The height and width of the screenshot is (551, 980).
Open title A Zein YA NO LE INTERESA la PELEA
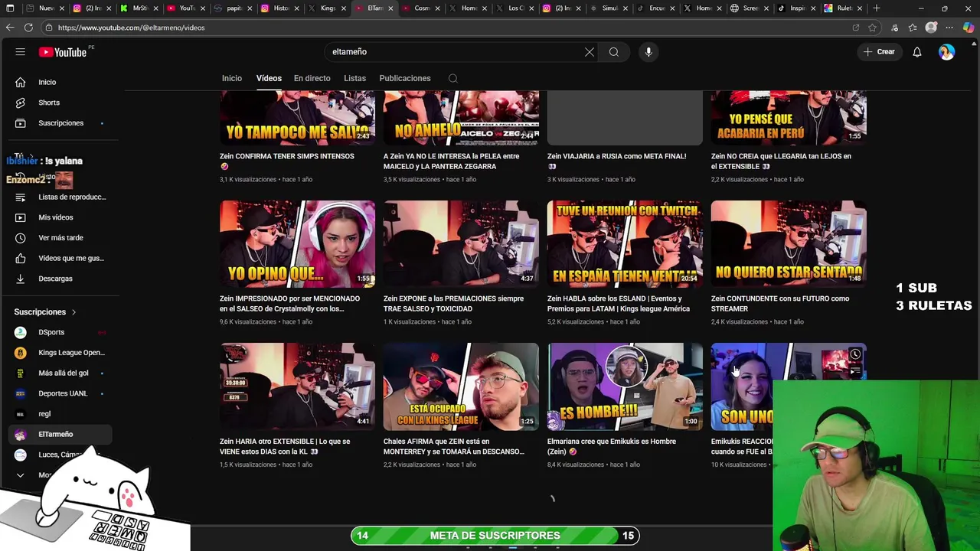(451, 161)
